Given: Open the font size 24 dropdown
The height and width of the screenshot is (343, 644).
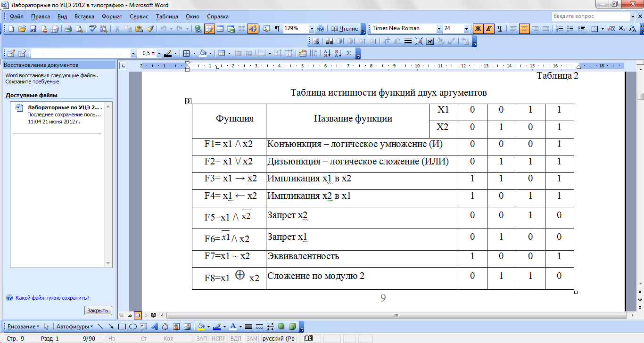Looking at the screenshot, I should [466, 29].
